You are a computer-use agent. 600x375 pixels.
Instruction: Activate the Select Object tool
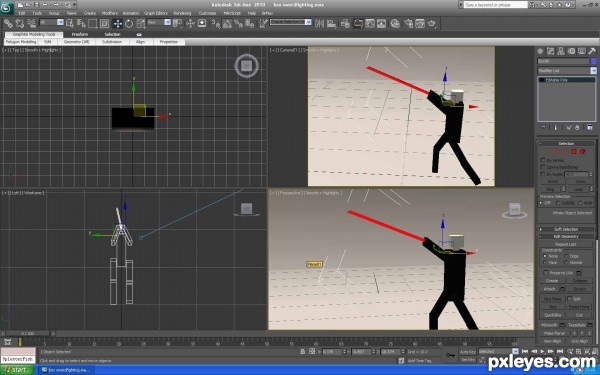click(x=70, y=24)
